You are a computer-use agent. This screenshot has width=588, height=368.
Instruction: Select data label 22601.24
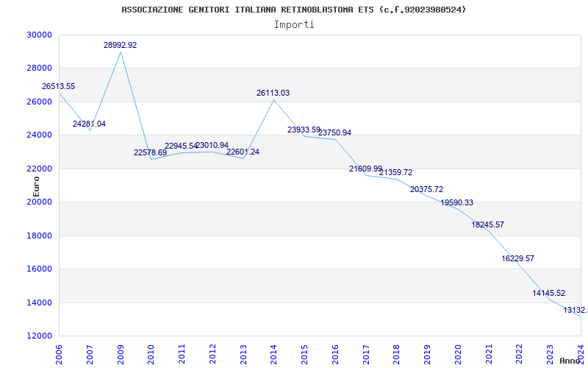243,152
